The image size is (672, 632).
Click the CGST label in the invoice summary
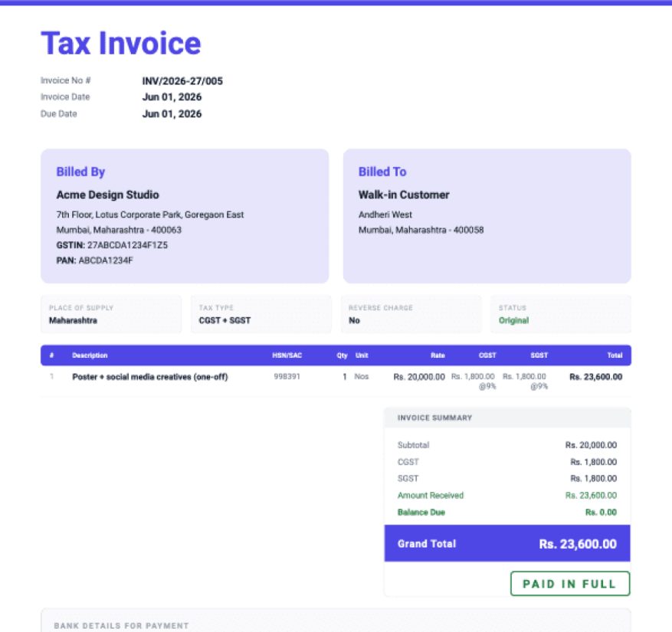click(x=408, y=462)
